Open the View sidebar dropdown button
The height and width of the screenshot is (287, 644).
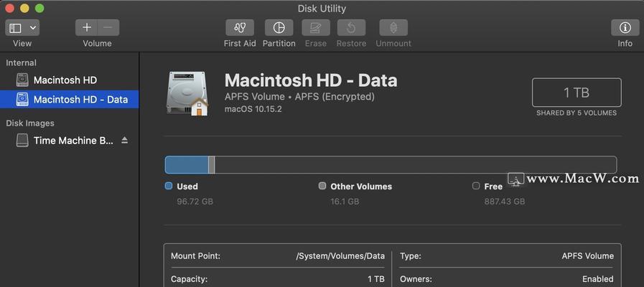point(22,28)
